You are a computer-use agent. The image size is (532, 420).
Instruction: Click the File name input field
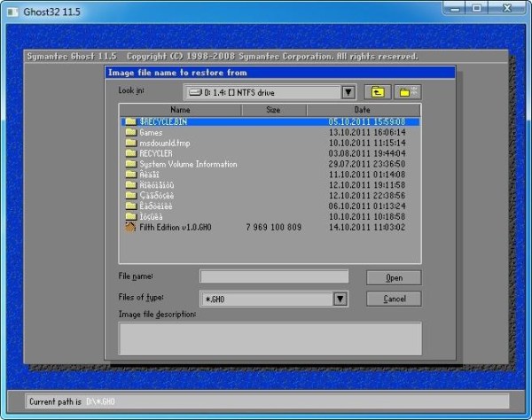pyautogui.click(x=274, y=276)
